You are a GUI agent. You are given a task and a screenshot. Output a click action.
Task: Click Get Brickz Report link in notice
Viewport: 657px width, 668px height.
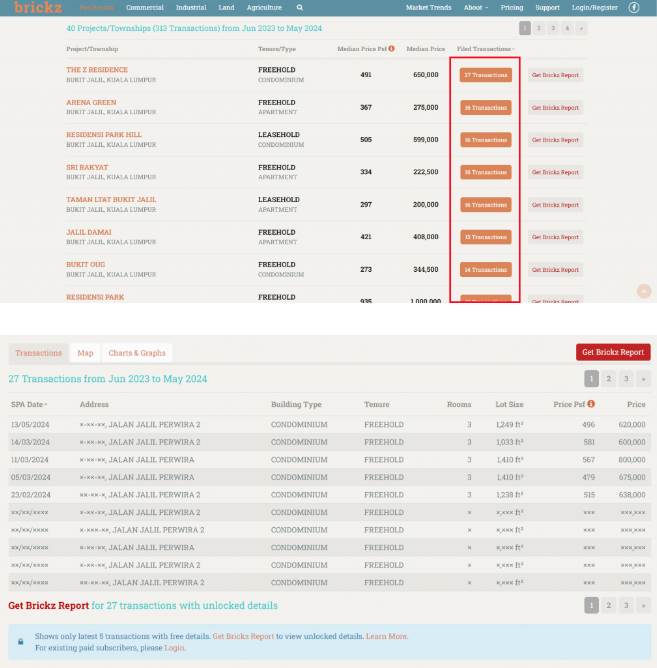(243, 636)
